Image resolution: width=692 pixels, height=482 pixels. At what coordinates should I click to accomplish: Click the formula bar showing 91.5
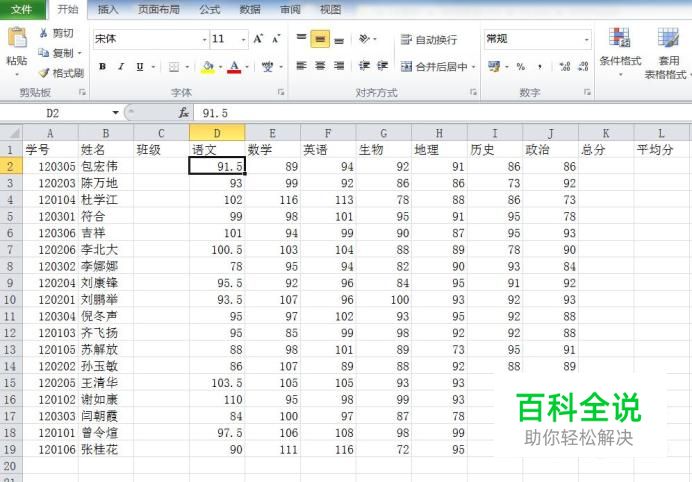click(x=443, y=113)
